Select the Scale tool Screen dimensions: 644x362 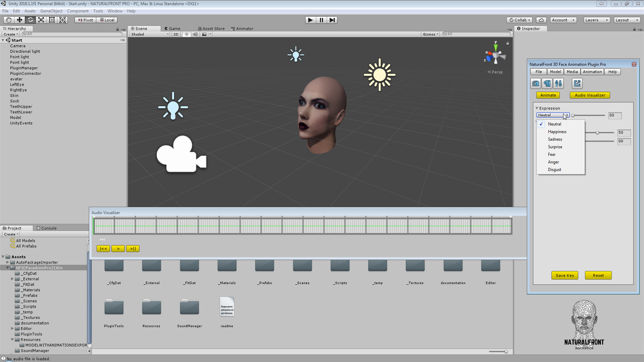pos(41,20)
